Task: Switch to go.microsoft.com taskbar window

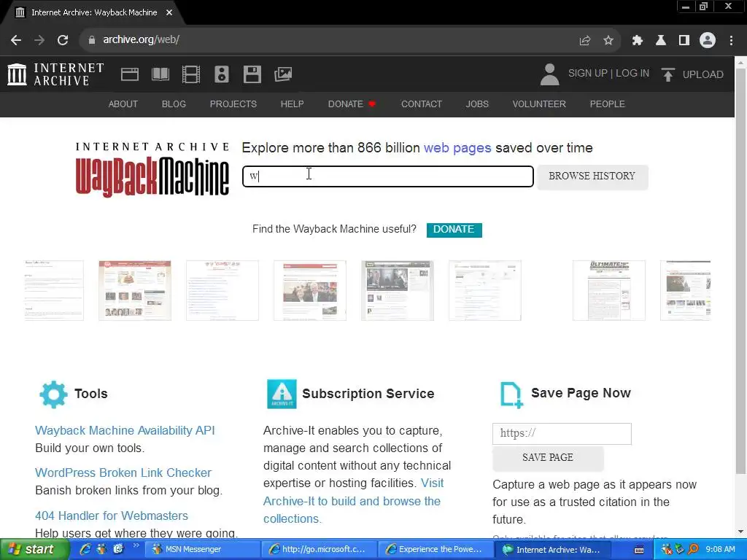Action: click(320, 550)
